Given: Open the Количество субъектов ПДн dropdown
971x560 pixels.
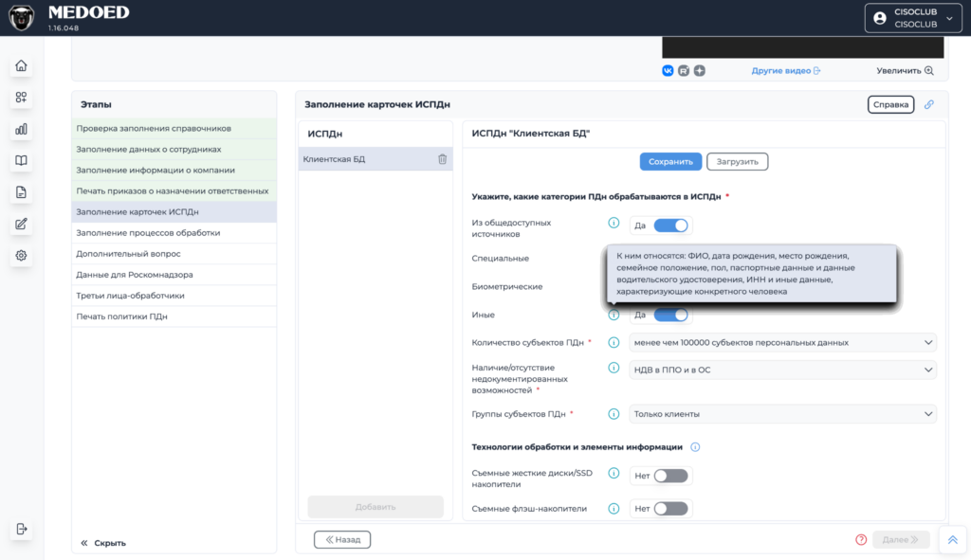Looking at the screenshot, I should (x=782, y=342).
